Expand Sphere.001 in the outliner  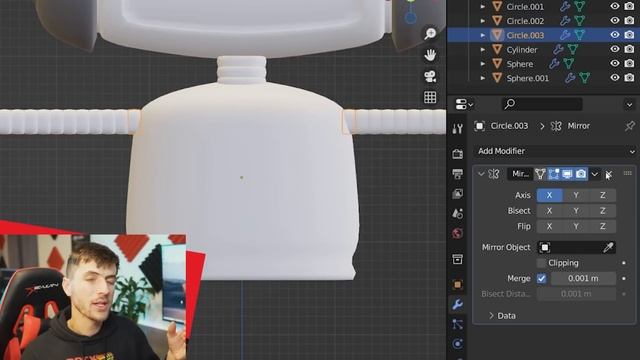coord(482,78)
